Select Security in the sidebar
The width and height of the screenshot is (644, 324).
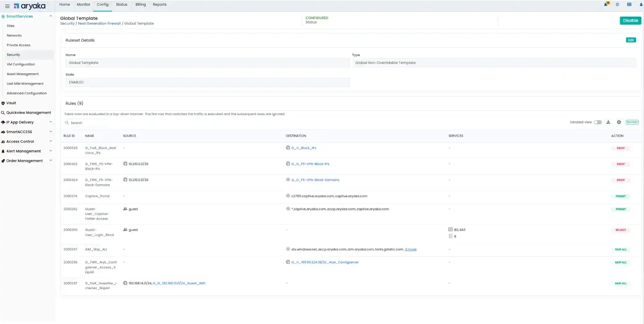[14, 55]
